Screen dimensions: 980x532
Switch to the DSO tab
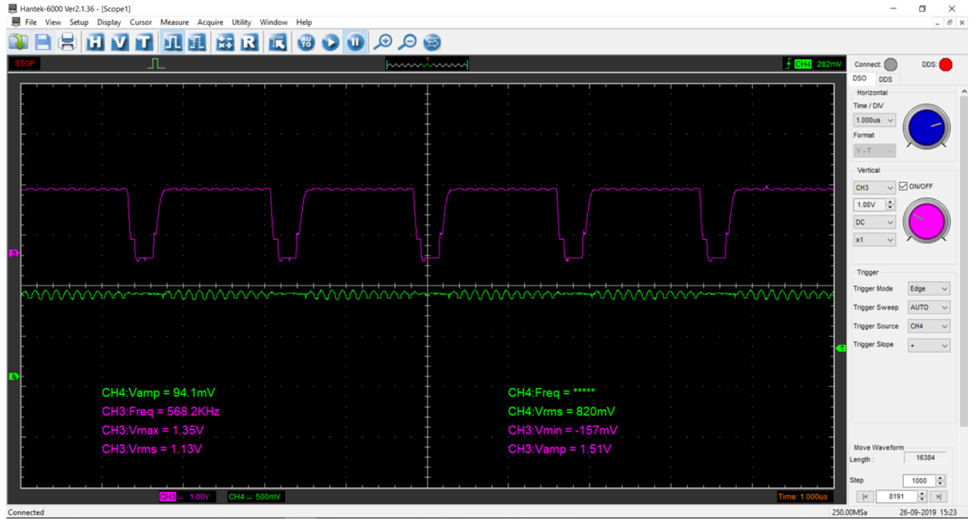click(x=860, y=79)
